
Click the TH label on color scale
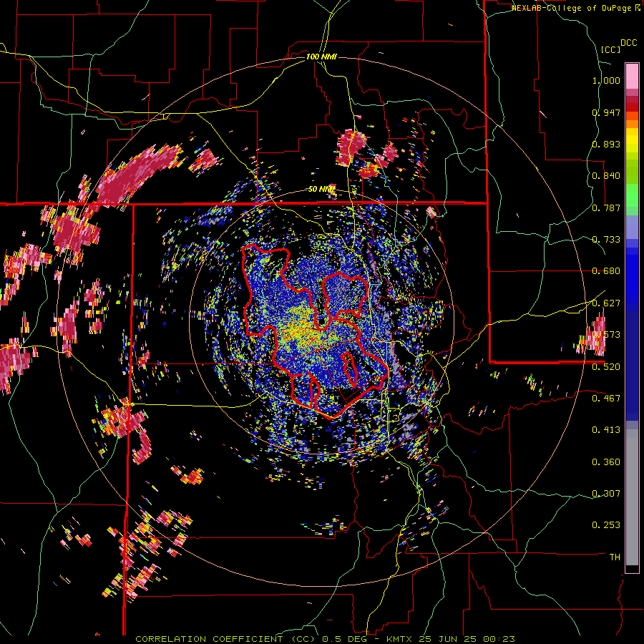[615, 557]
